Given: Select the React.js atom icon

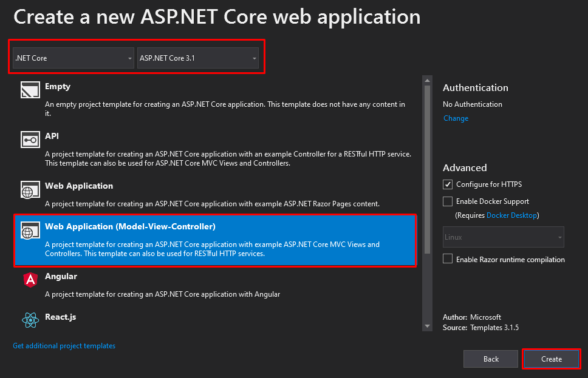Looking at the screenshot, I should tap(30, 320).
